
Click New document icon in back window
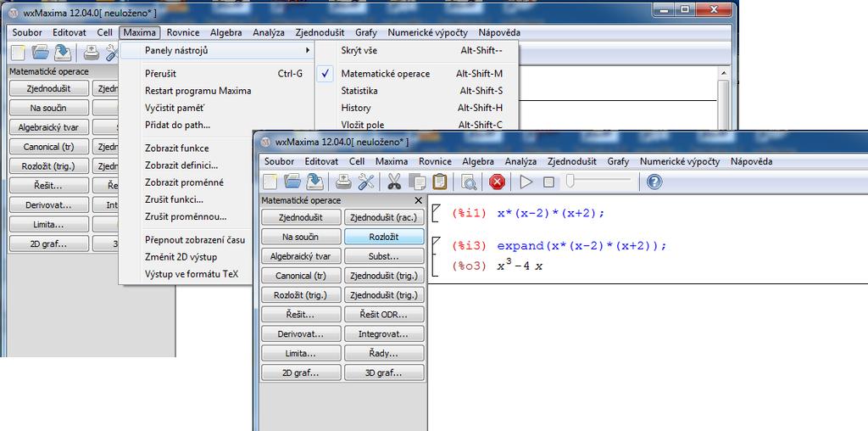coord(19,53)
